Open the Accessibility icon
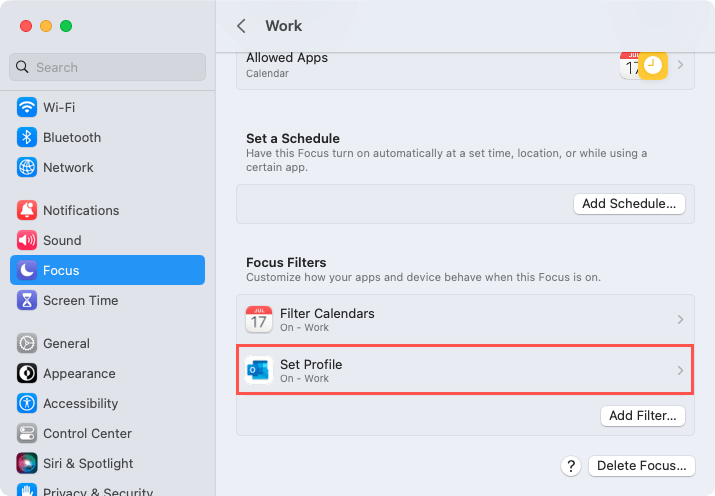This screenshot has height=496, width=715. pos(27,403)
